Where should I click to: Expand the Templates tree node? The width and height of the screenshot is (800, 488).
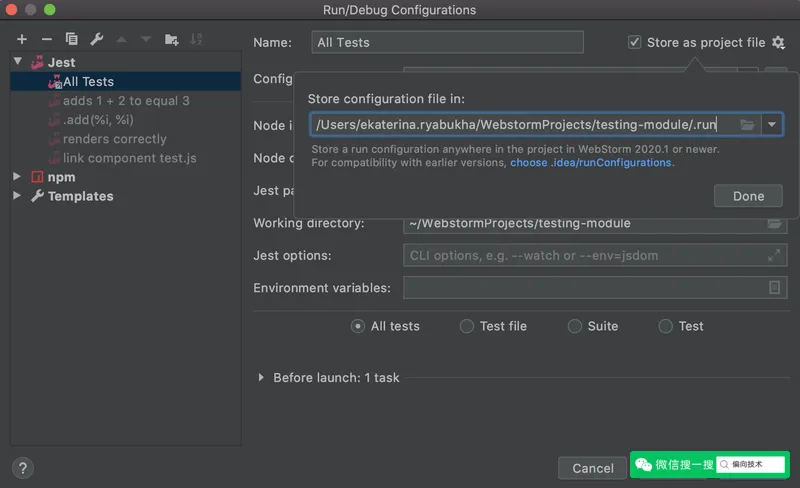[x=17, y=196]
